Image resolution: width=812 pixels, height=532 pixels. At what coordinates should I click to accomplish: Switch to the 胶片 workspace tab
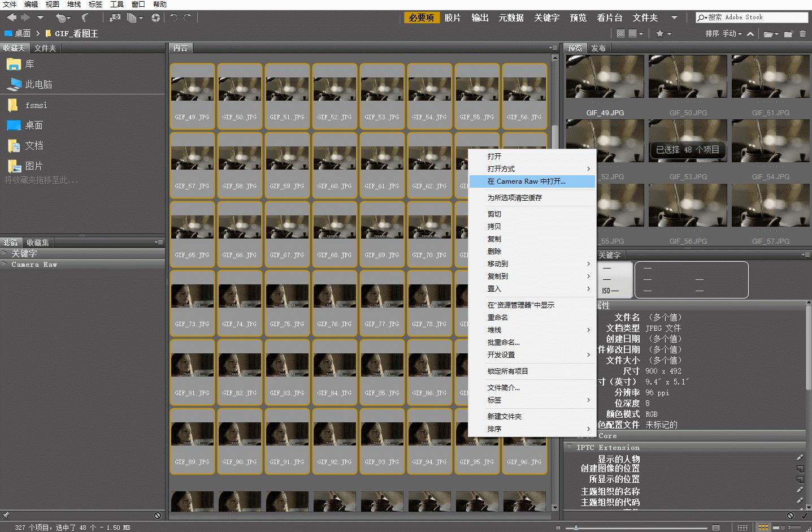(452, 18)
